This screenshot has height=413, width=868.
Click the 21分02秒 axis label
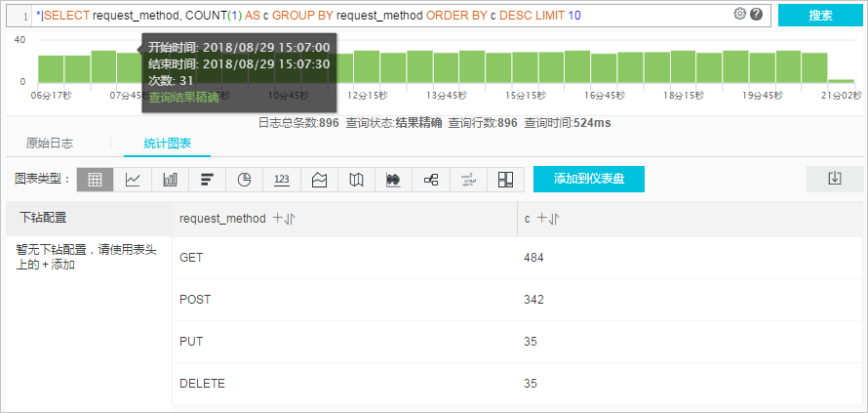842,96
